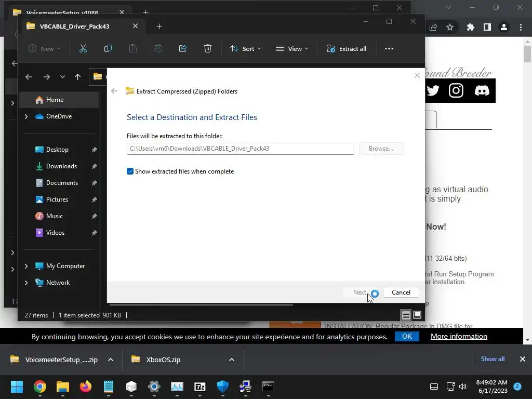Open Music quick access folder

(x=54, y=216)
